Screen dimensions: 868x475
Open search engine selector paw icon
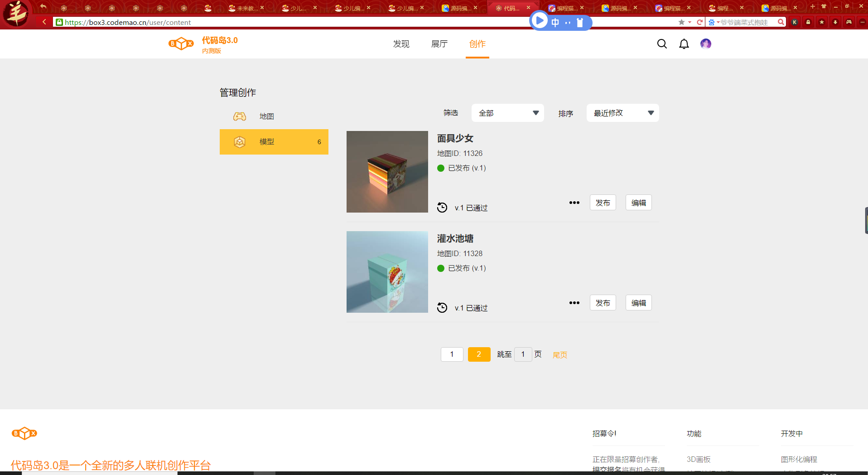pos(712,22)
